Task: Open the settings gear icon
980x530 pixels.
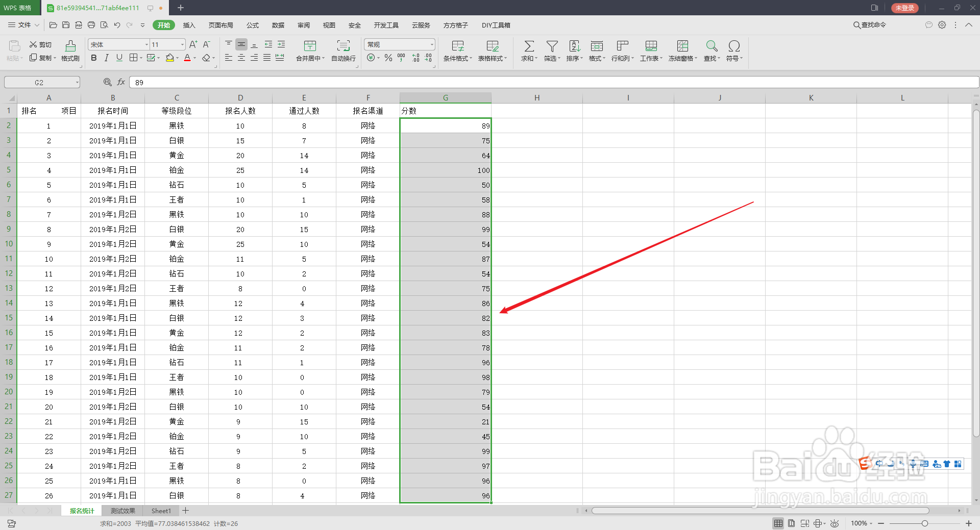Action: click(x=942, y=24)
